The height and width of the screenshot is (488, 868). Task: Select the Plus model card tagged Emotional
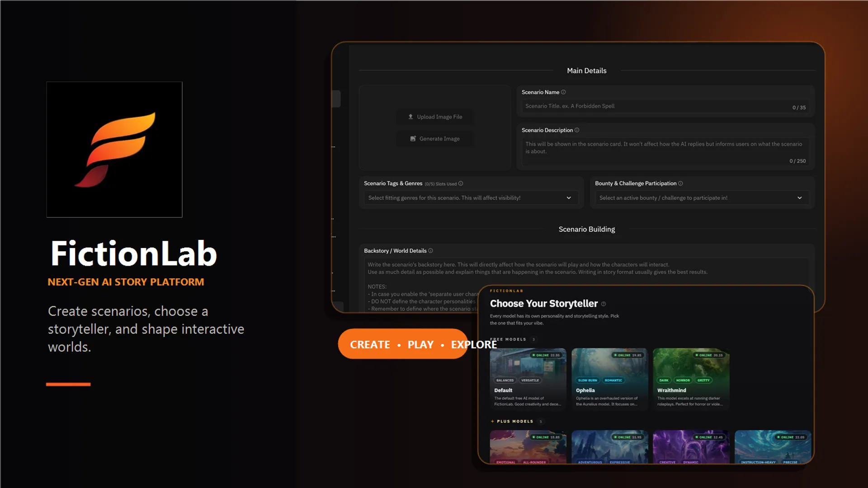pos(528,447)
